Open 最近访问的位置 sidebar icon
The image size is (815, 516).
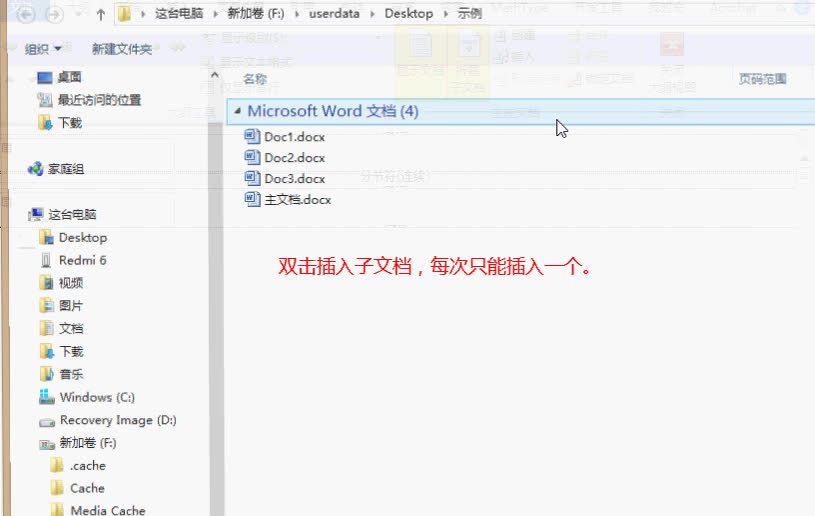(x=45, y=100)
